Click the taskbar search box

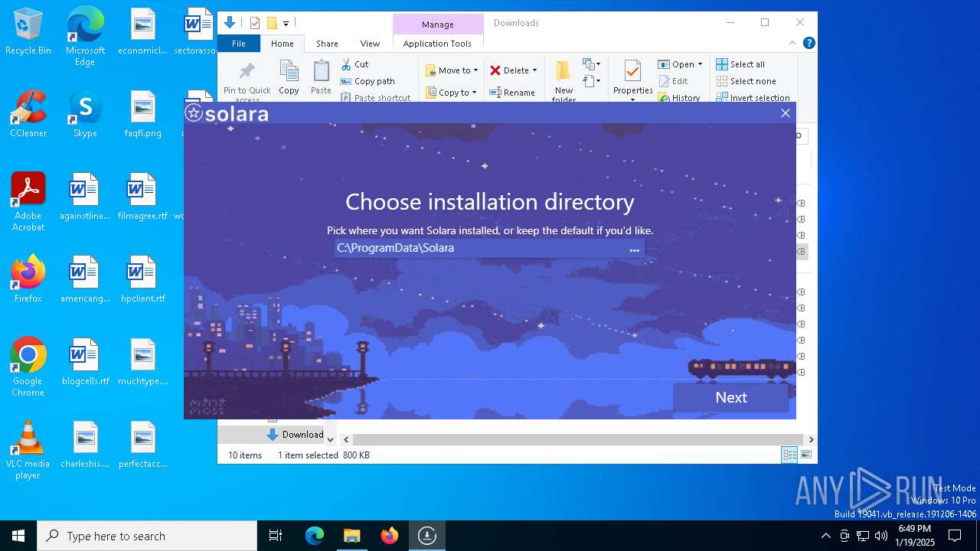[x=147, y=536]
